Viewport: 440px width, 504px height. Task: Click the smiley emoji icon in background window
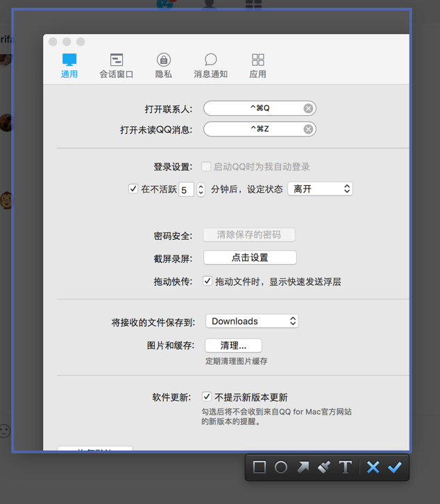click(x=4, y=431)
